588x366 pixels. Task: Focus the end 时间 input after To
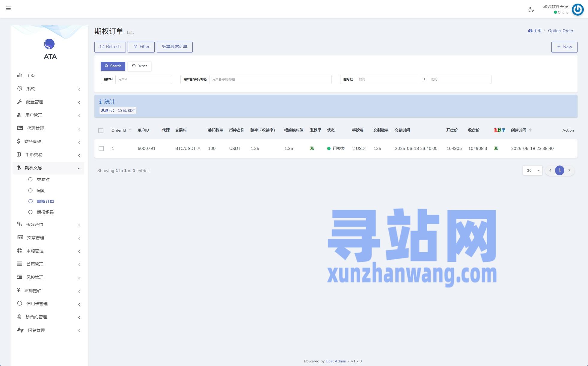(x=460, y=79)
